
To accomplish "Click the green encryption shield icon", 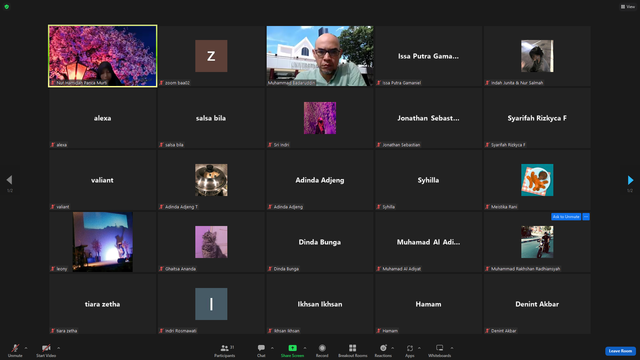I will coord(7,7).
